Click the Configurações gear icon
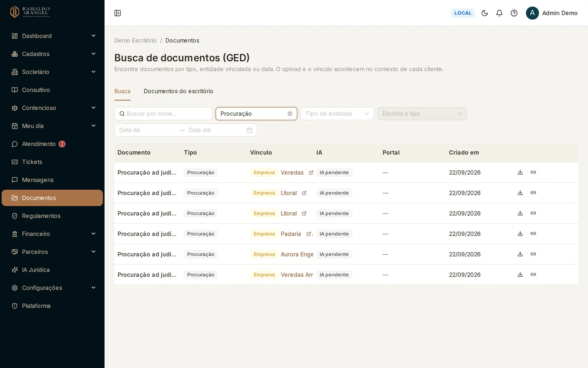 pyautogui.click(x=15, y=288)
